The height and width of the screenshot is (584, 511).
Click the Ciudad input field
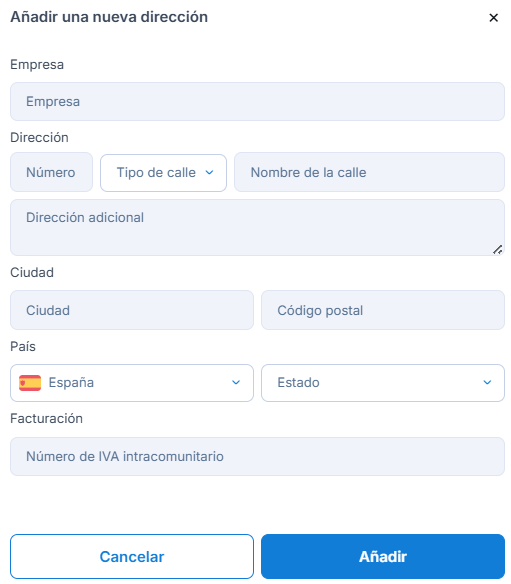[132, 310]
